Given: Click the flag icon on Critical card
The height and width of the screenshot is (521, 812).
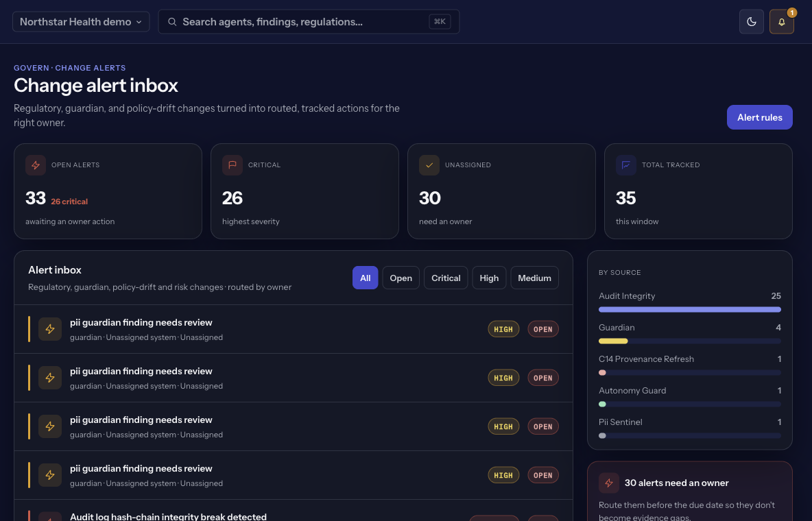Looking at the screenshot, I should pos(232,165).
